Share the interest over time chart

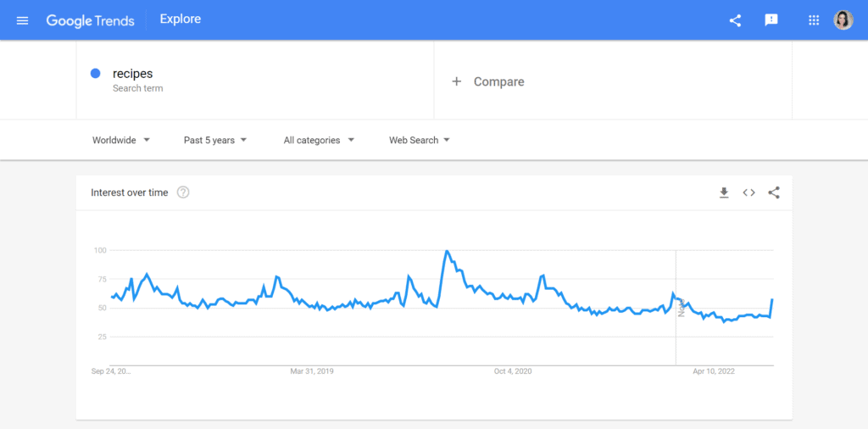(x=773, y=192)
